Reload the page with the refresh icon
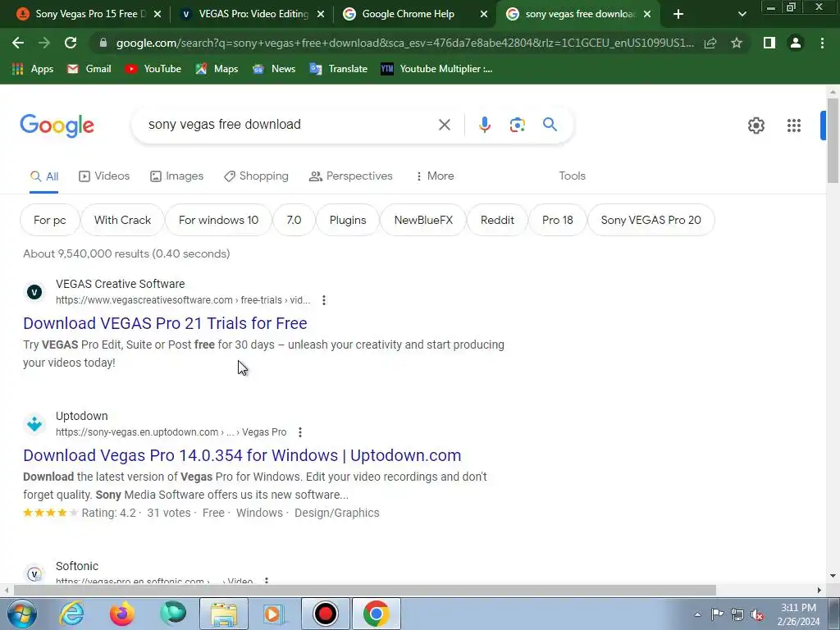Screen dimensions: 840x630 [71, 43]
